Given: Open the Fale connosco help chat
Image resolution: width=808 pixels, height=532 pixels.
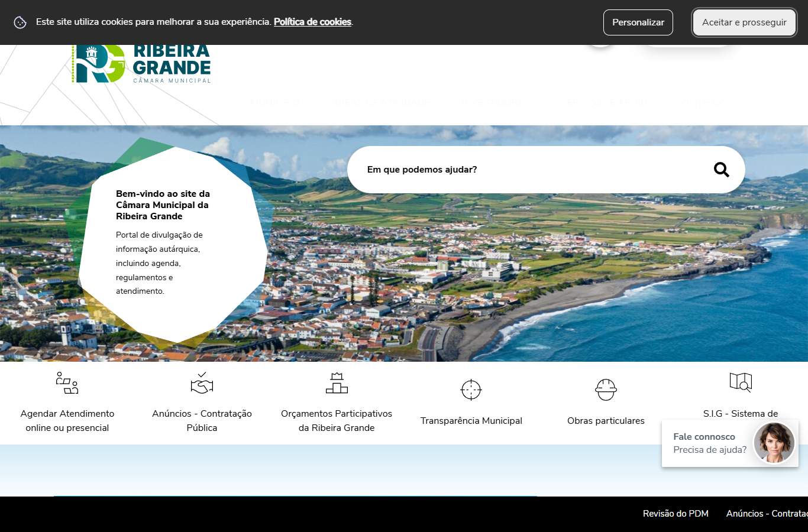Looking at the screenshot, I should coord(730,443).
